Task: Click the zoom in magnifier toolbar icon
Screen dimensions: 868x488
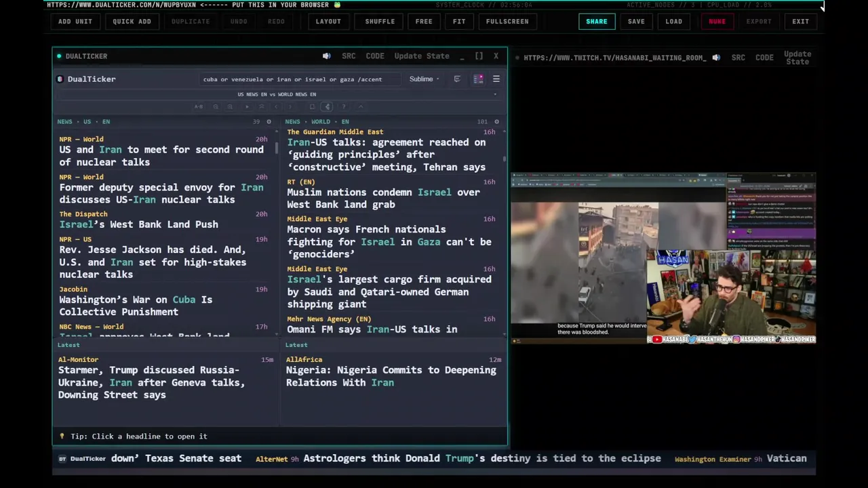Action: [230, 106]
